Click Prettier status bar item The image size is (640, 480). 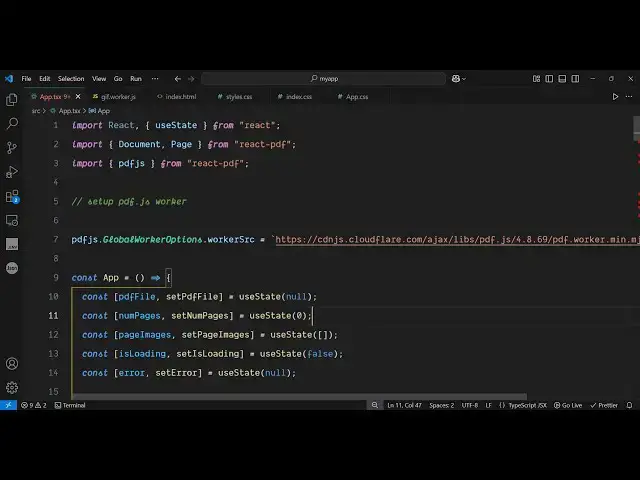604,405
